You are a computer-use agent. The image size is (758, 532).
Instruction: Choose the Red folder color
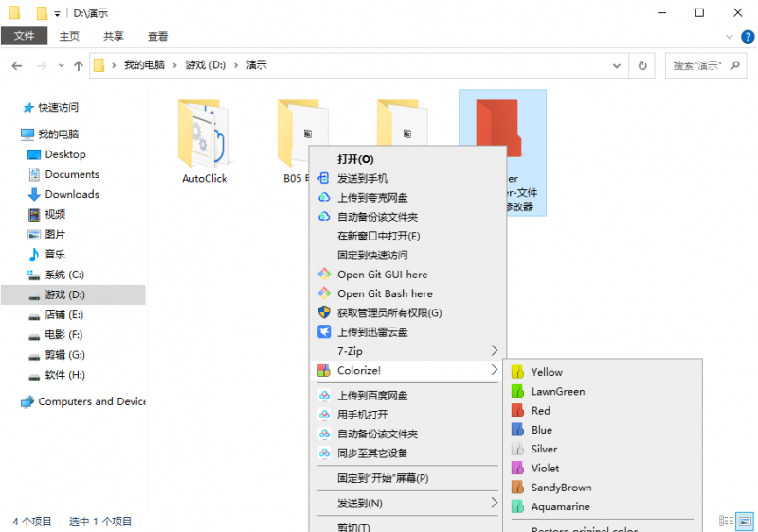click(603, 410)
